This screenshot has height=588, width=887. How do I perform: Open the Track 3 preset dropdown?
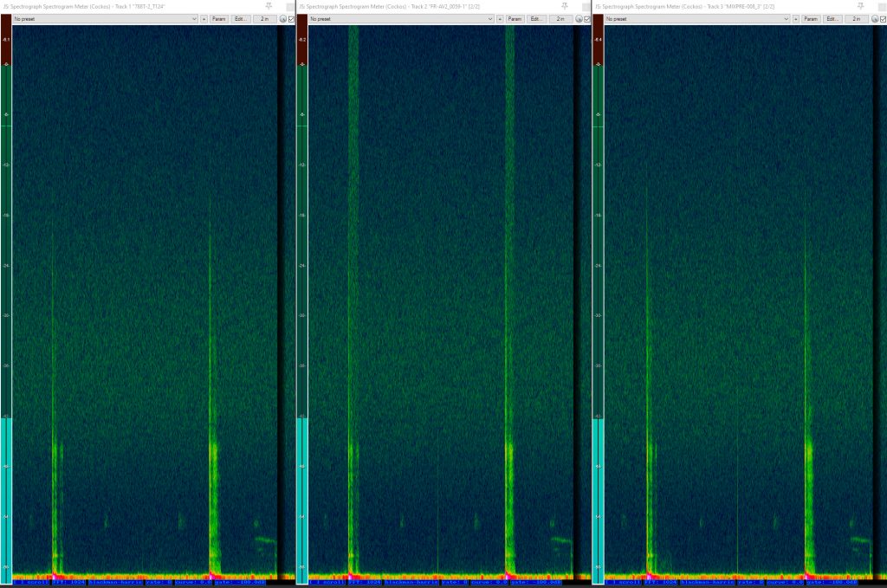[x=696, y=18]
